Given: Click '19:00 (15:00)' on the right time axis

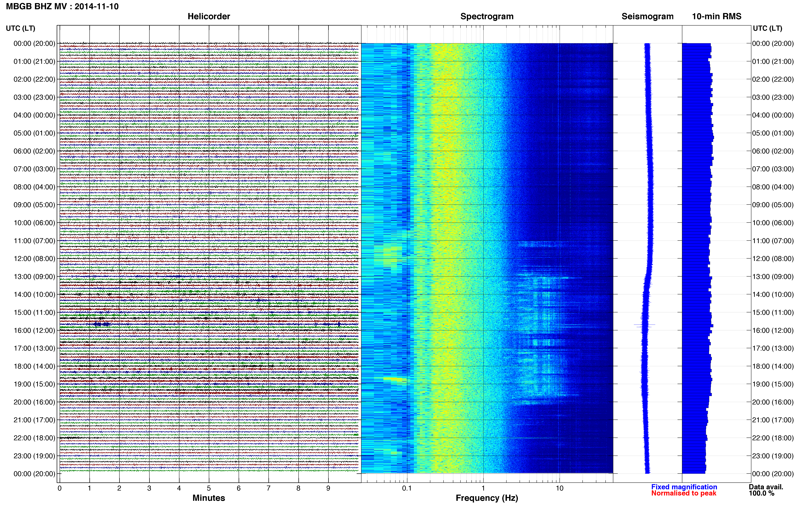Looking at the screenshot, I should pyautogui.click(x=773, y=384).
